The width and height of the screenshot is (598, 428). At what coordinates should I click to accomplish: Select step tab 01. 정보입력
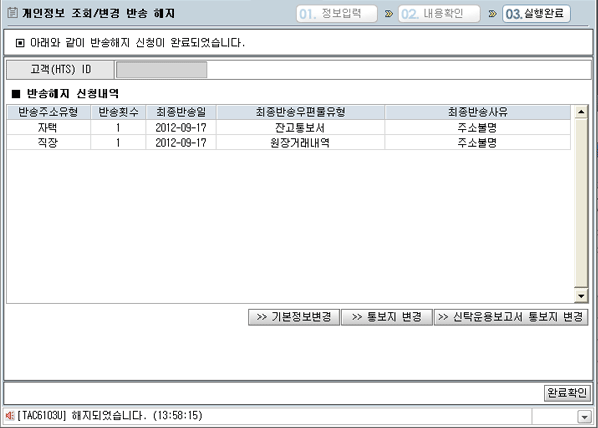tap(337, 14)
